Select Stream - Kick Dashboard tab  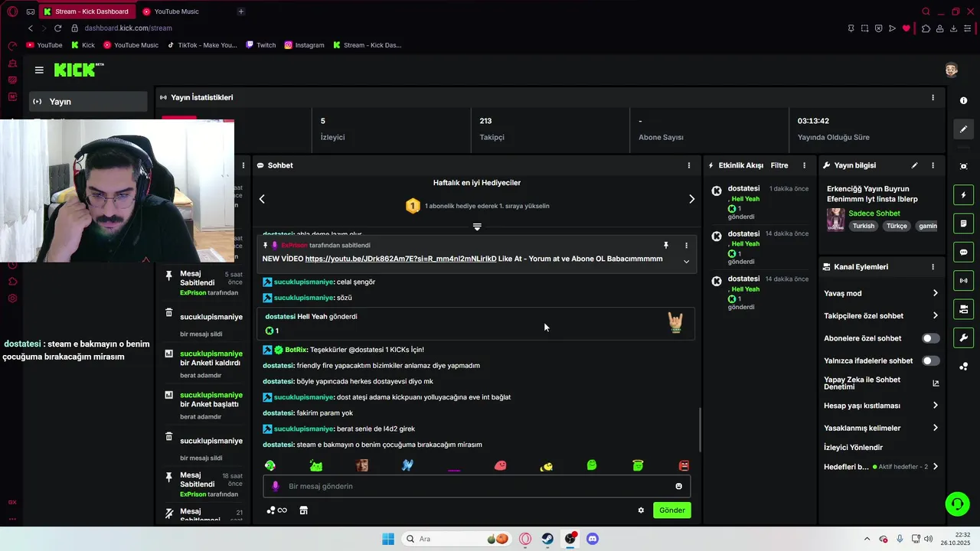point(88,11)
